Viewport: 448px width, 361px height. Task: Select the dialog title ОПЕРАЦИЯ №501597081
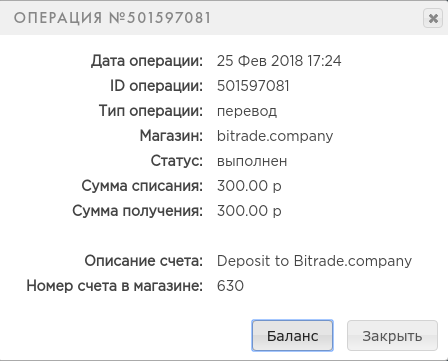click(112, 18)
